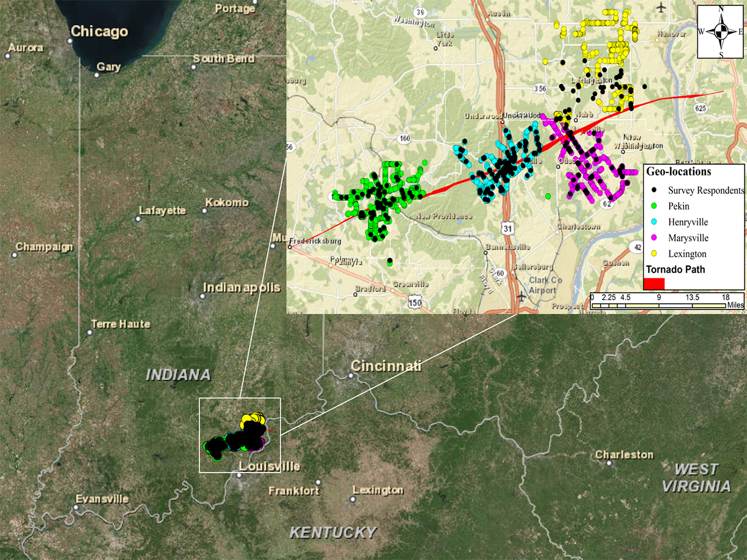Screen dimensions: 747x560
Task: Click the compass rose north arrow icon
Action: (721, 31)
